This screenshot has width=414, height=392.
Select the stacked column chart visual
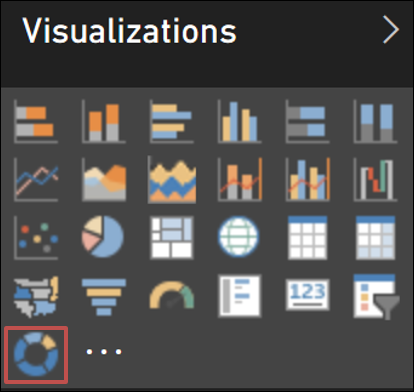click(x=104, y=121)
